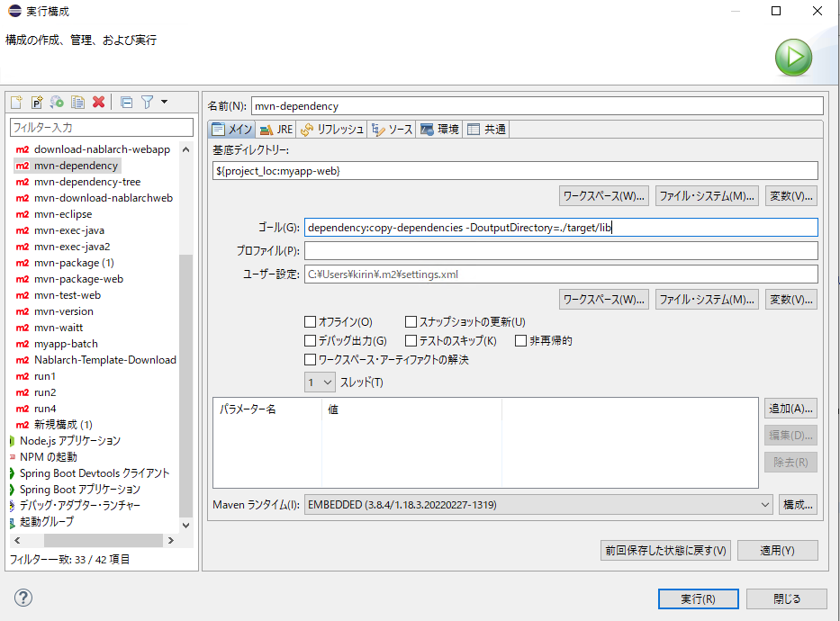Enable デバッグ出力(G) checkbox
This screenshot has width=840, height=621.
[310, 340]
